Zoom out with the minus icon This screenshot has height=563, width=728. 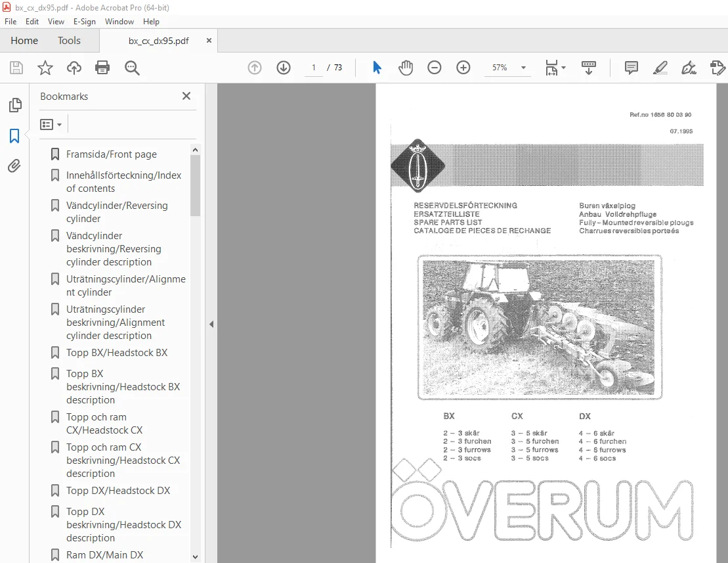click(435, 68)
